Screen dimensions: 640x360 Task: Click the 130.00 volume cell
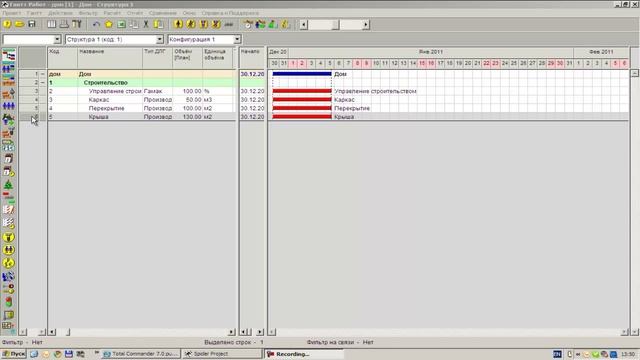click(187, 117)
